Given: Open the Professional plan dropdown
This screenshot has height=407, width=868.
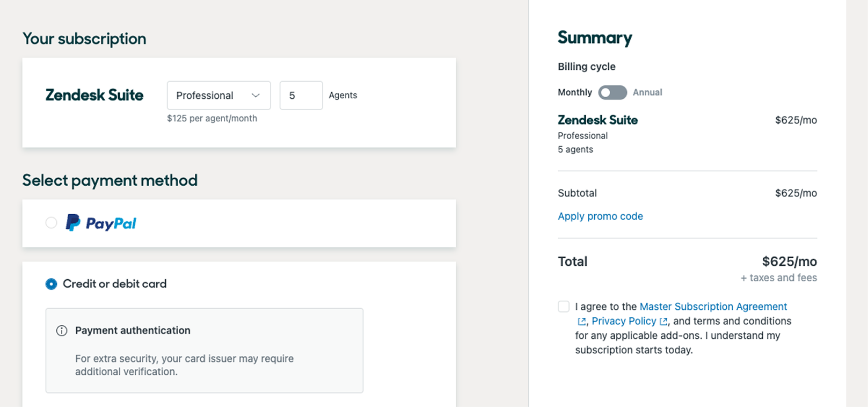Looking at the screenshot, I should tap(218, 96).
